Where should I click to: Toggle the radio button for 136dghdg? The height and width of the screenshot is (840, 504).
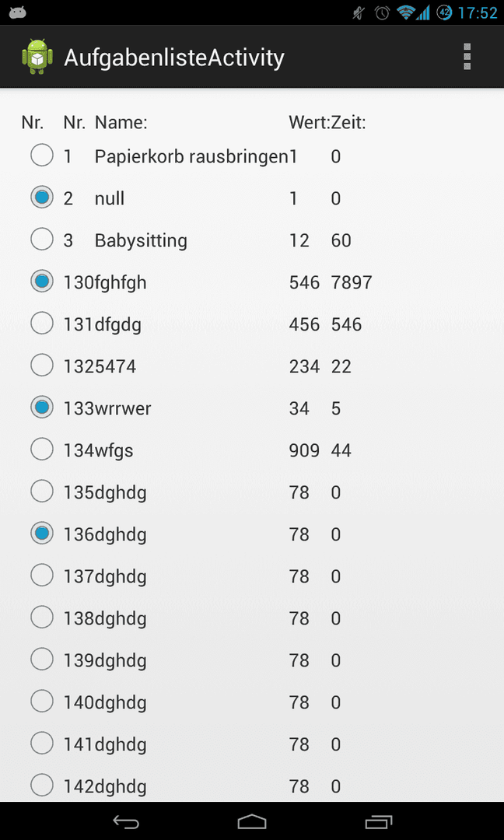click(42, 534)
